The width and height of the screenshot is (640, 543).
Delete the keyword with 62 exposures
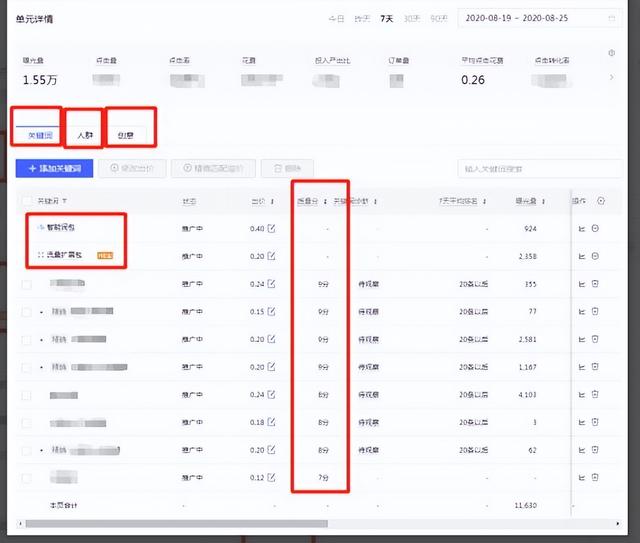(595, 450)
